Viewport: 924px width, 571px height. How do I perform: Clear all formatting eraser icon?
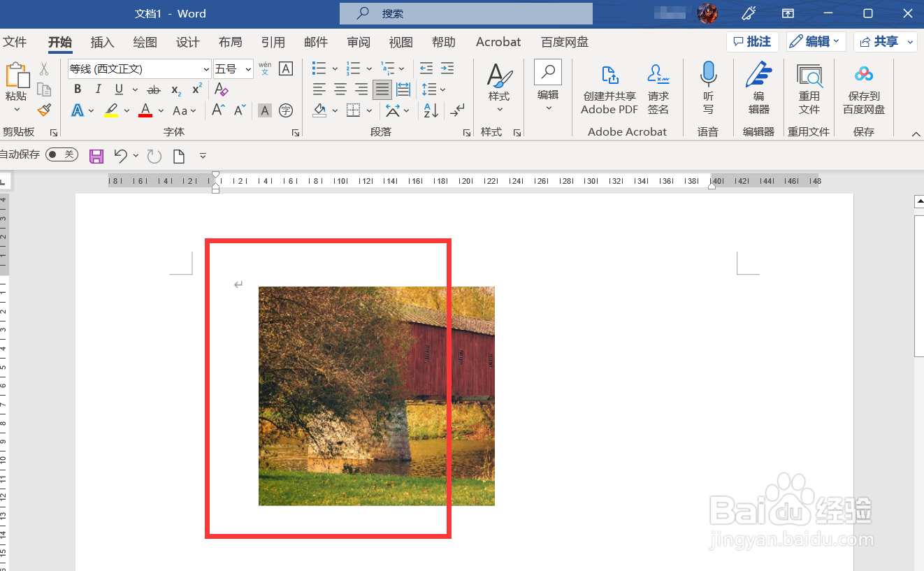[x=221, y=89]
